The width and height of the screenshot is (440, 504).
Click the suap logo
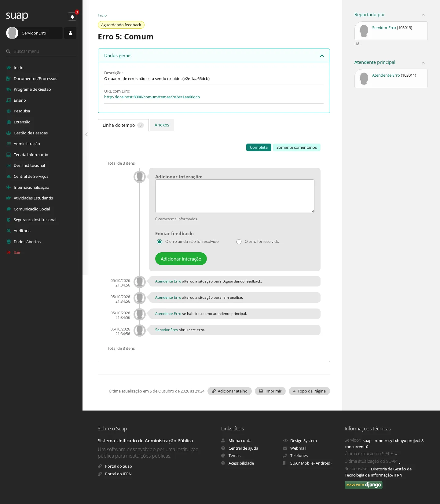click(17, 16)
